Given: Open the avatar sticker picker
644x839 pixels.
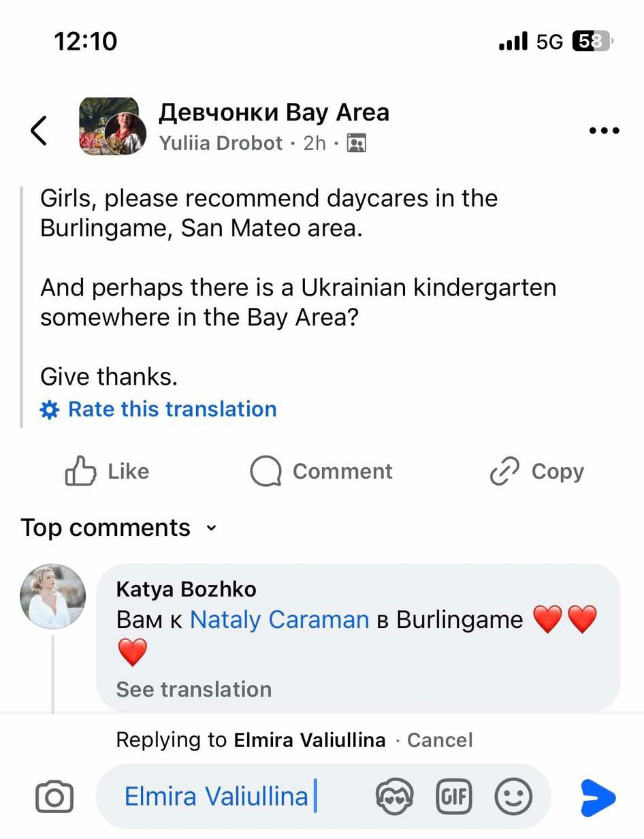Looking at the screenshot, I should pyautogui.click(x=393, y=796).
